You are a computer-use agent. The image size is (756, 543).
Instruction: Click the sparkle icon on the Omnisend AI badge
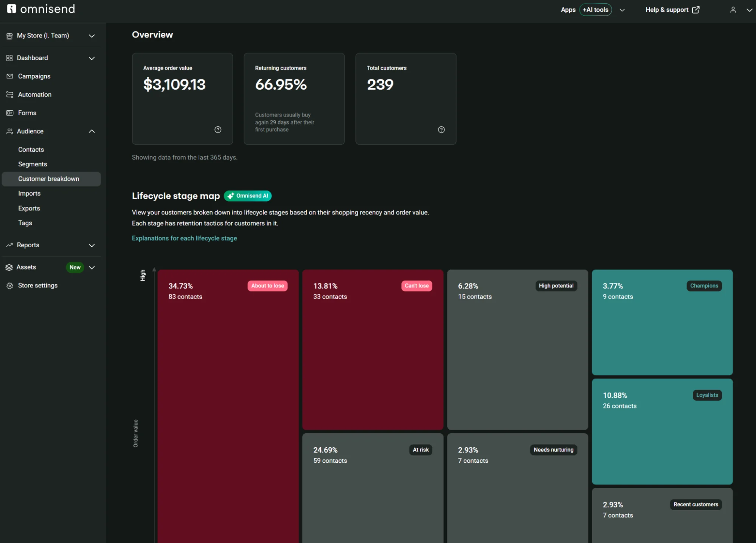point(230,196)
